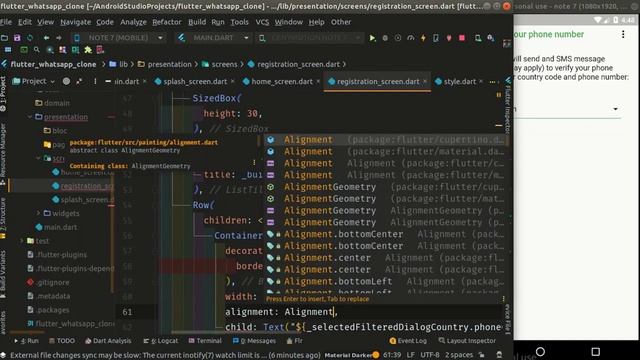This screenshot has width=640, height=360.
Task: Click the lib breadcrumb item
Action: pos(119,64)
